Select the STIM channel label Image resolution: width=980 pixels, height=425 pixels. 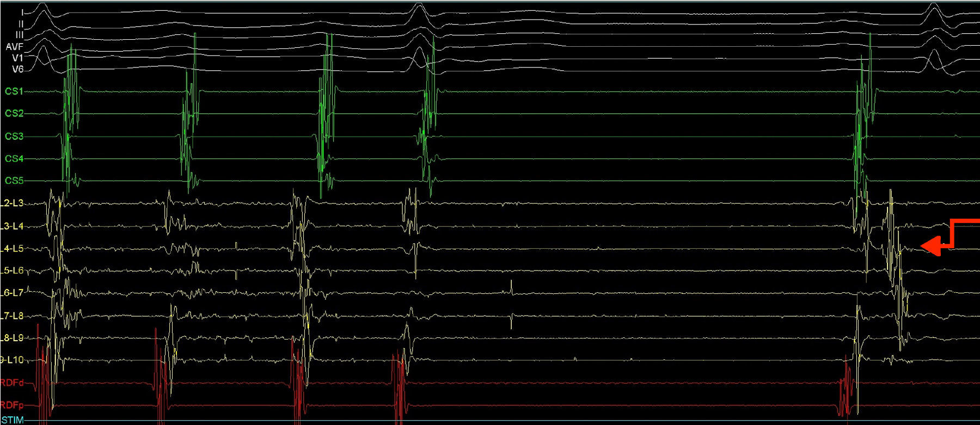[x=12, y=420]
